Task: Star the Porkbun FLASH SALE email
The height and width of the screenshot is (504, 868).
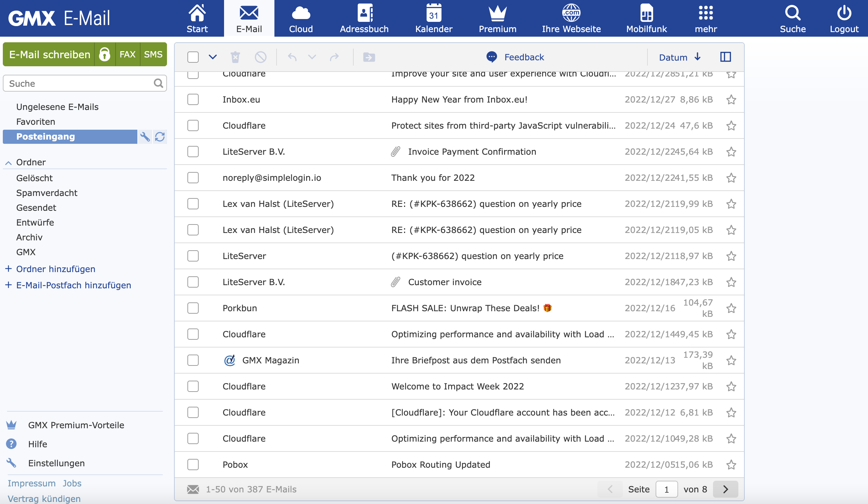Action: click(731, 308)
